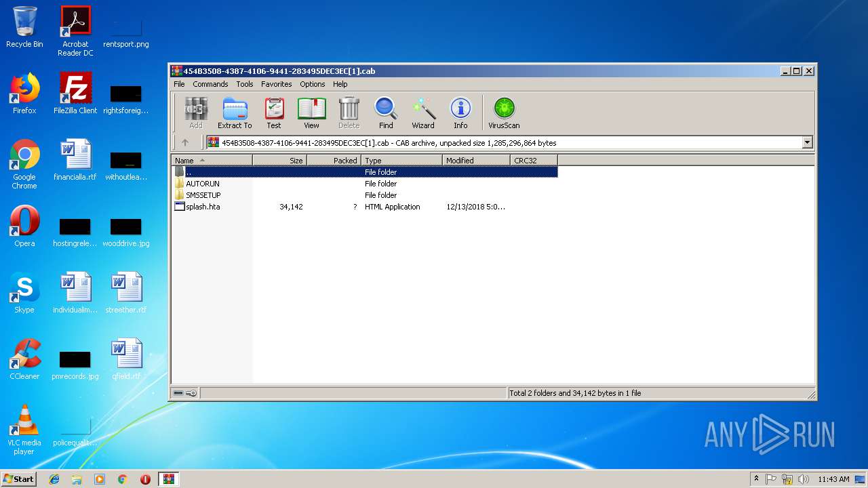Expand the archive path dropdown
868x488 pixels.
(807, 143)
